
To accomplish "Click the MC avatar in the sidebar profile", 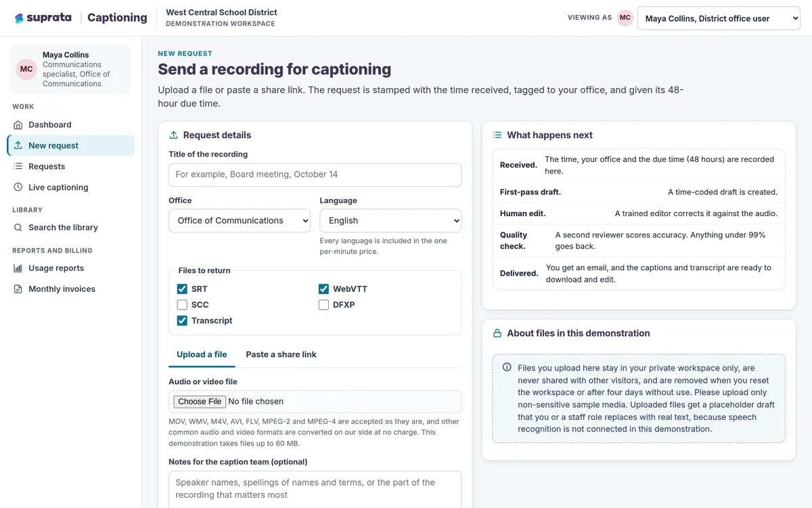I will 26,69.
